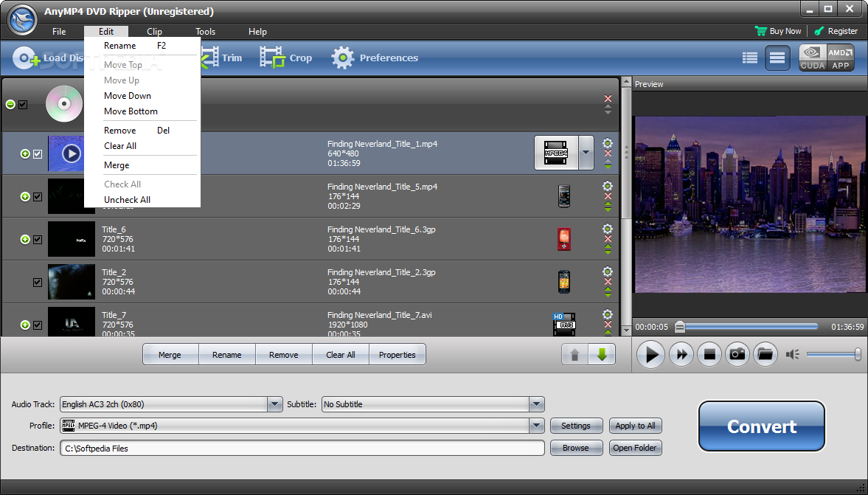Uncheck the Title_7 checkbox
The width and height of the screenshot is (868, 495).
(38, 325)
